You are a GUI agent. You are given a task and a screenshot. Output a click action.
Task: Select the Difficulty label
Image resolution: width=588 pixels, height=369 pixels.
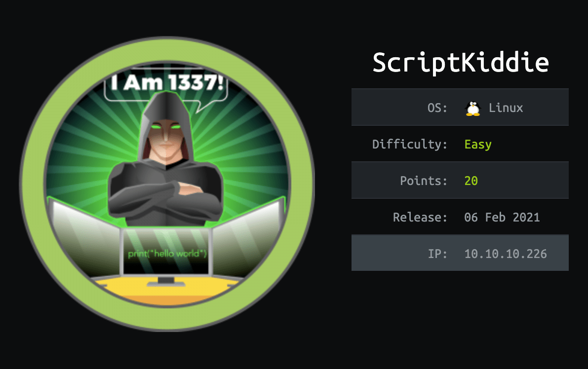coord(410,144)
